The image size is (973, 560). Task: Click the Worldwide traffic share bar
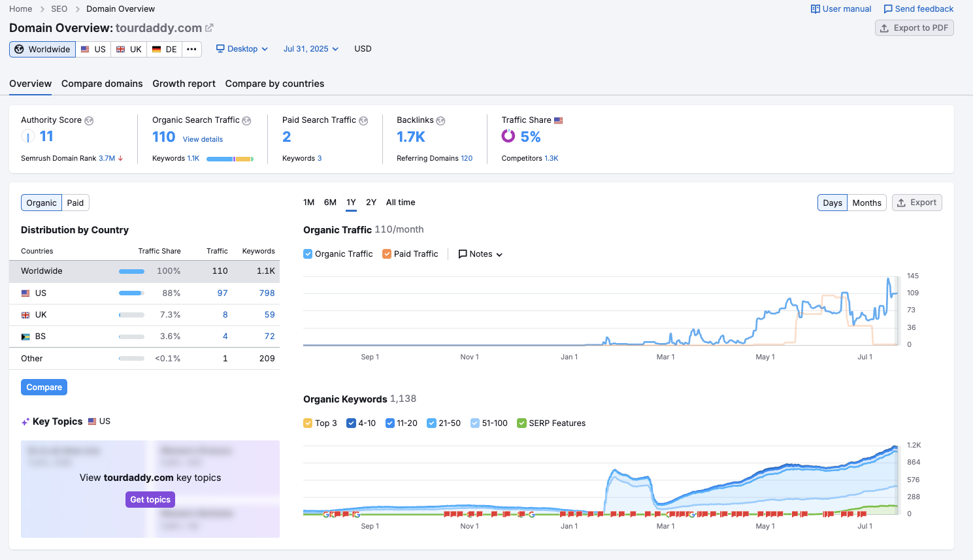pos(131,271)
